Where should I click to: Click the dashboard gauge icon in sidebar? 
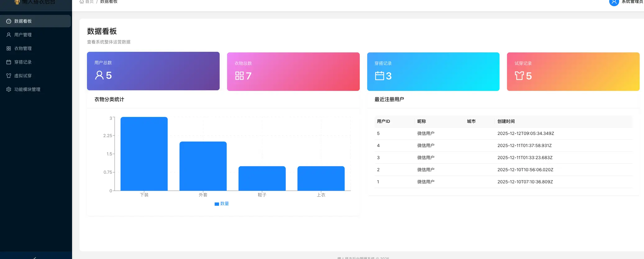point(9,21)
